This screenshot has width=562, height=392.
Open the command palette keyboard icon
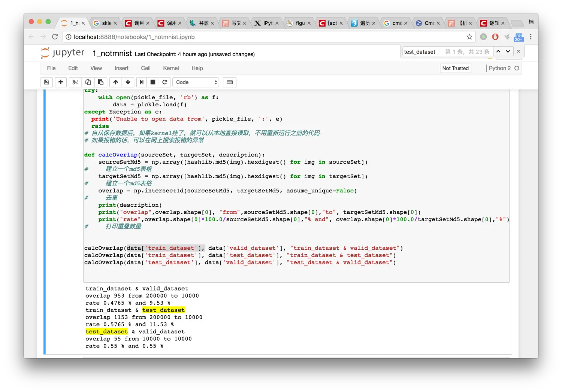(230, 82)
